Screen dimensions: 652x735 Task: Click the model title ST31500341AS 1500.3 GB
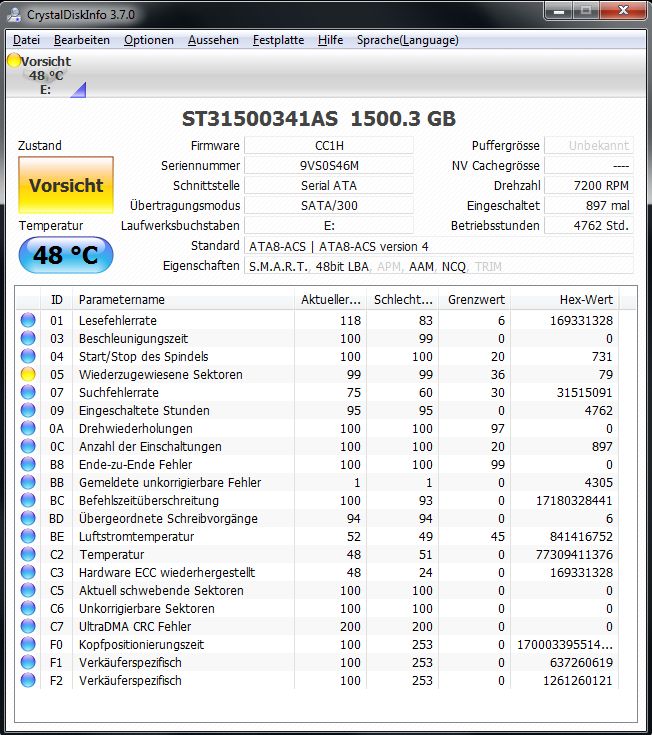[x=319, y=119]
